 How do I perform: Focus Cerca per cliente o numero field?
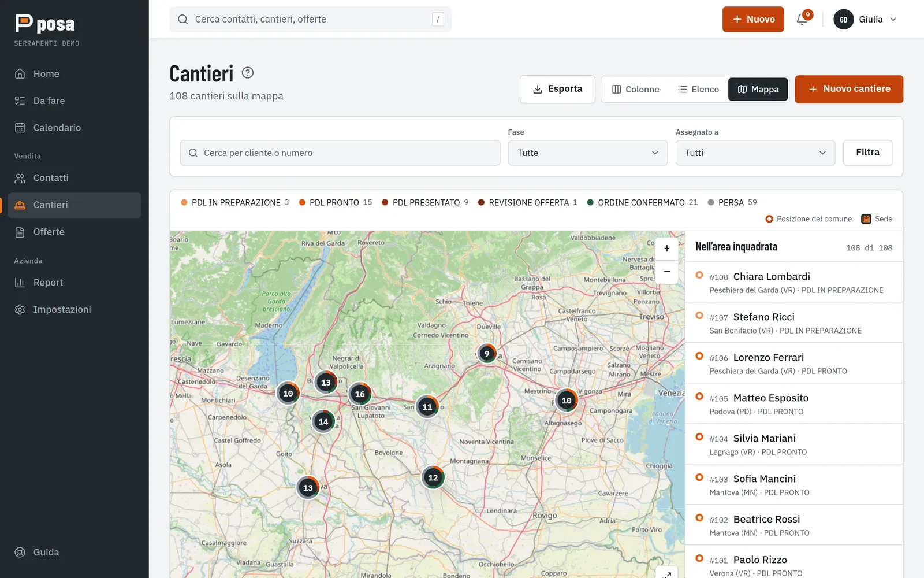click(340, 153)
